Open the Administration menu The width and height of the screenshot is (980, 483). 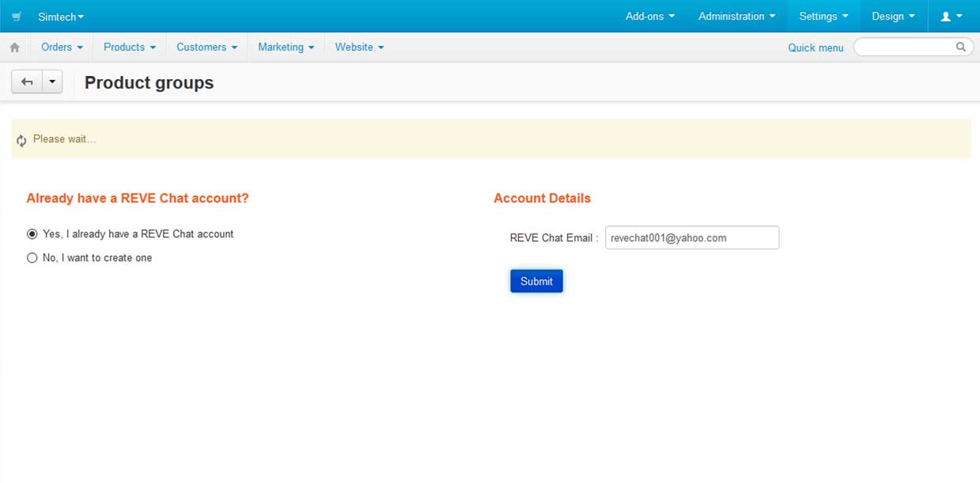pyautogui.click(x=736, y=17)
